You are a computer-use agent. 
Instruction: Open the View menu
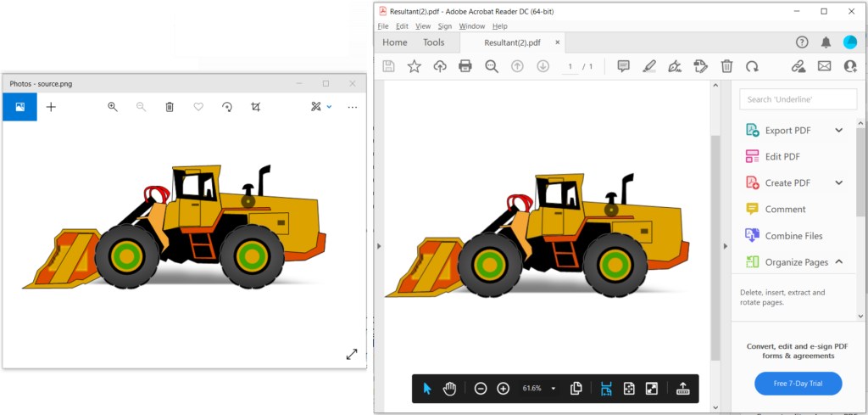point(423,26)
